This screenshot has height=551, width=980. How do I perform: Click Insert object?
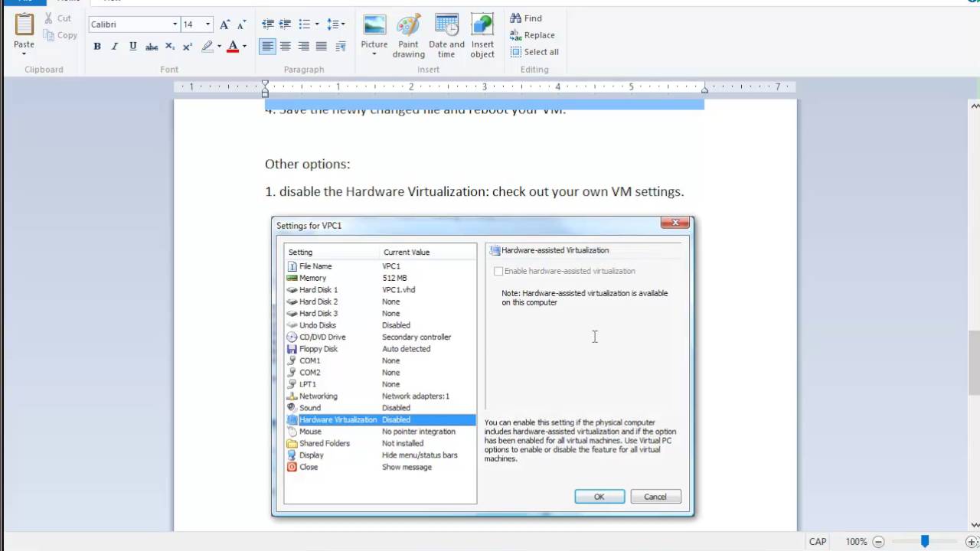click(482, 36)
